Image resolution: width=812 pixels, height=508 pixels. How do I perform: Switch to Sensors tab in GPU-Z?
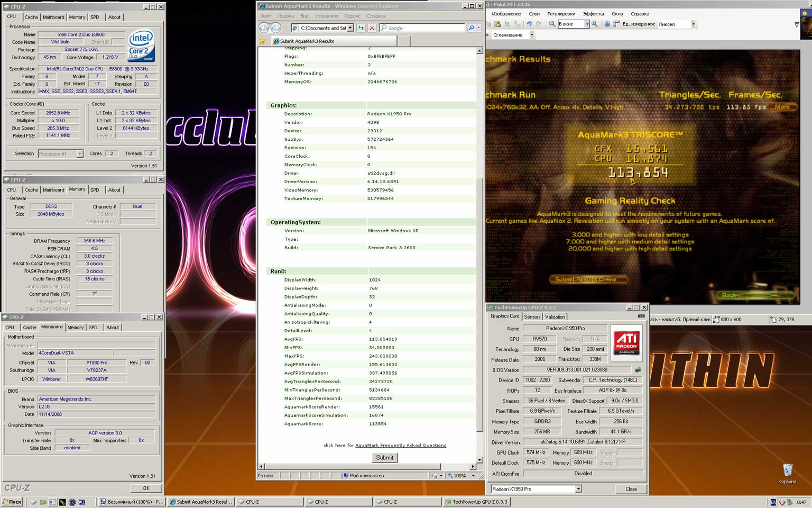(x=532, y=316)
